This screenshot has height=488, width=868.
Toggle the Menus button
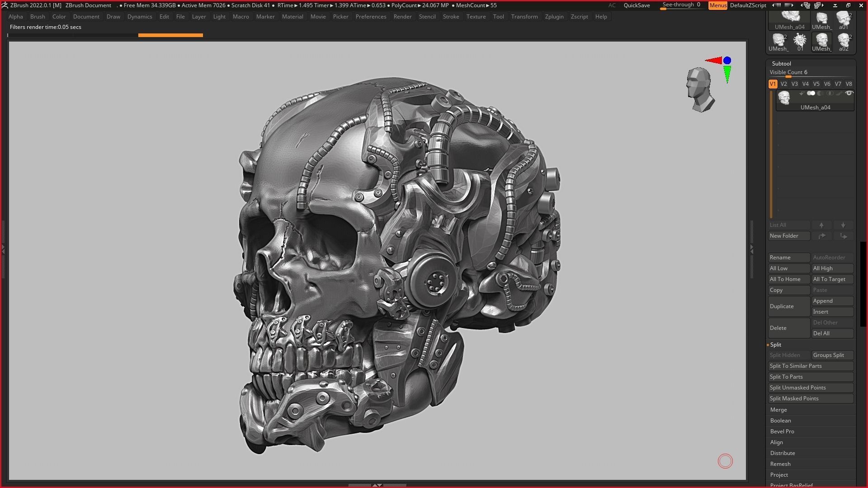[x=718, y=5]
